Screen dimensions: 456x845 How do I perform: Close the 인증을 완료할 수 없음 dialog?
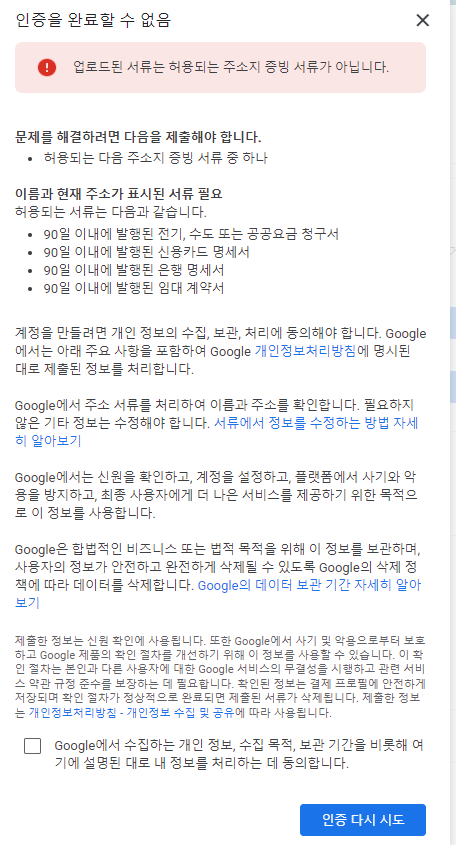coord(423,20)
